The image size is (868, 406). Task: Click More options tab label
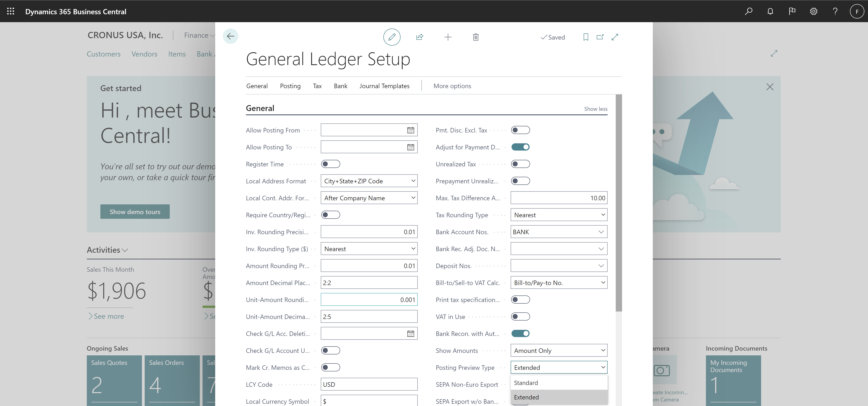[452, 85]
